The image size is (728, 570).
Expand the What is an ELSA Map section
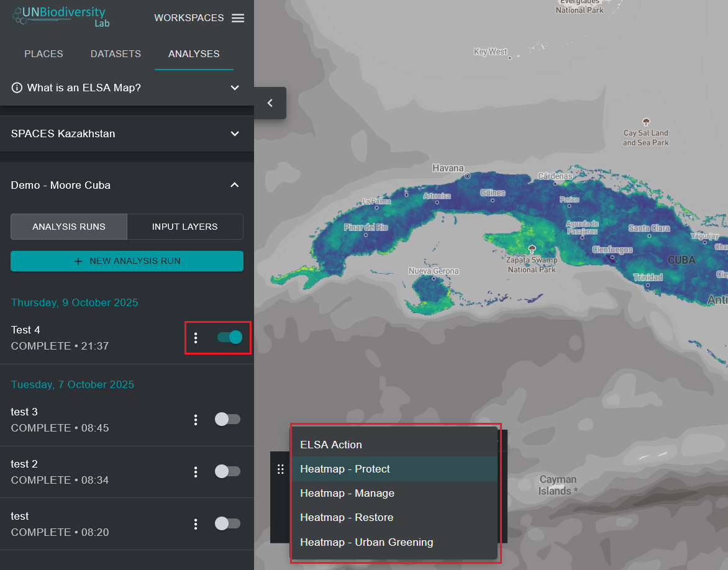pos(235,88)
